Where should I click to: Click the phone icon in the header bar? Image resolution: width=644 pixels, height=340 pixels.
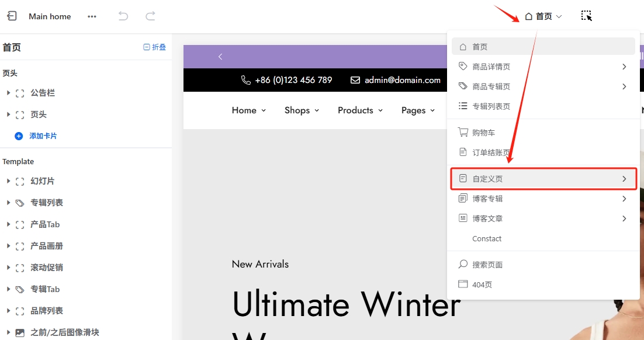[x=246, y=80]
